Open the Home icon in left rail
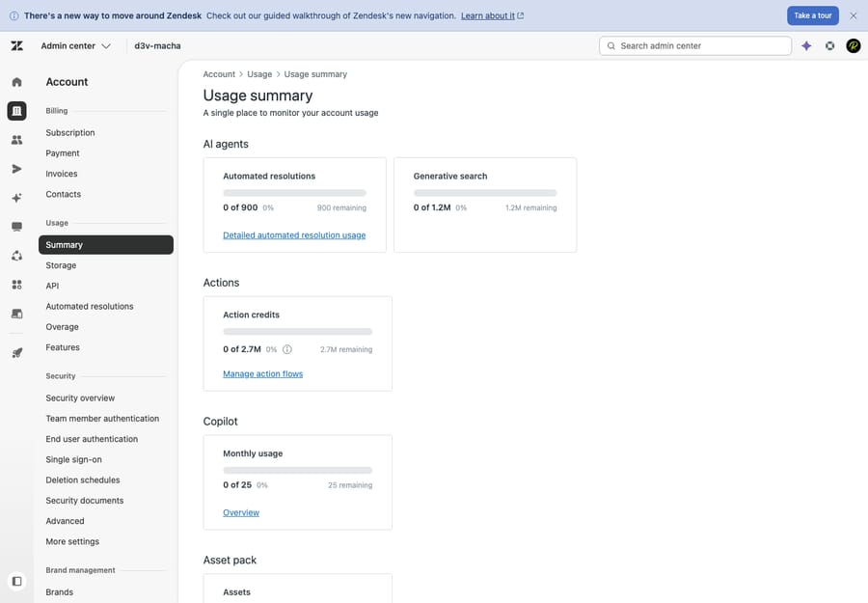The image size is (868, 603). (16, 82)
